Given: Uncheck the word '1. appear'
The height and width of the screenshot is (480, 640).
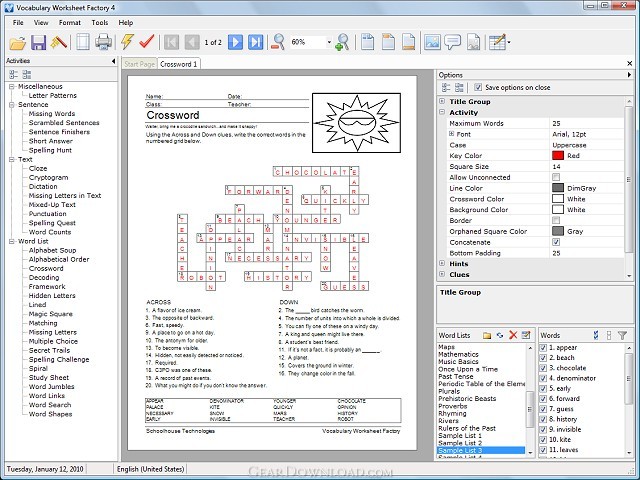Looking at the screenshot, I should tap(543, 348).
